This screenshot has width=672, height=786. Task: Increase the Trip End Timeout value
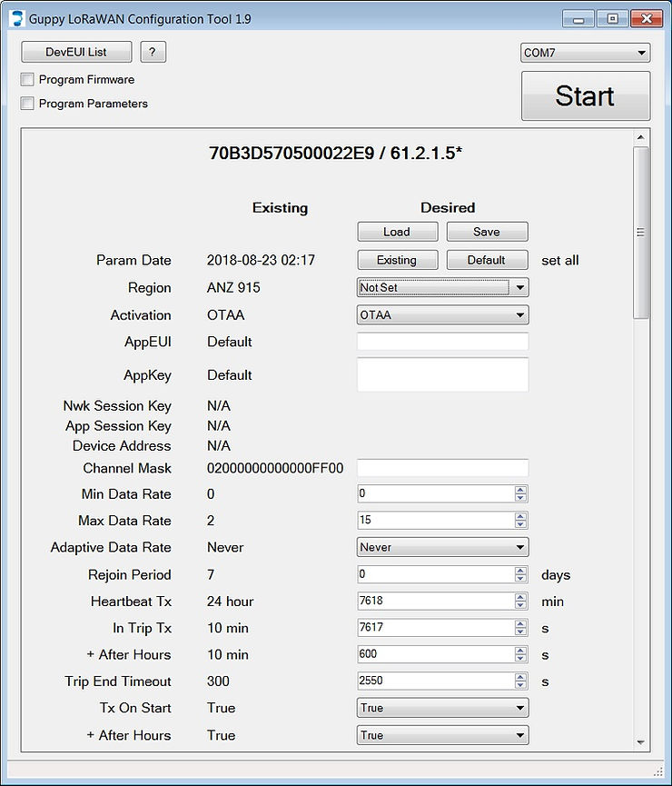[520, 677]
